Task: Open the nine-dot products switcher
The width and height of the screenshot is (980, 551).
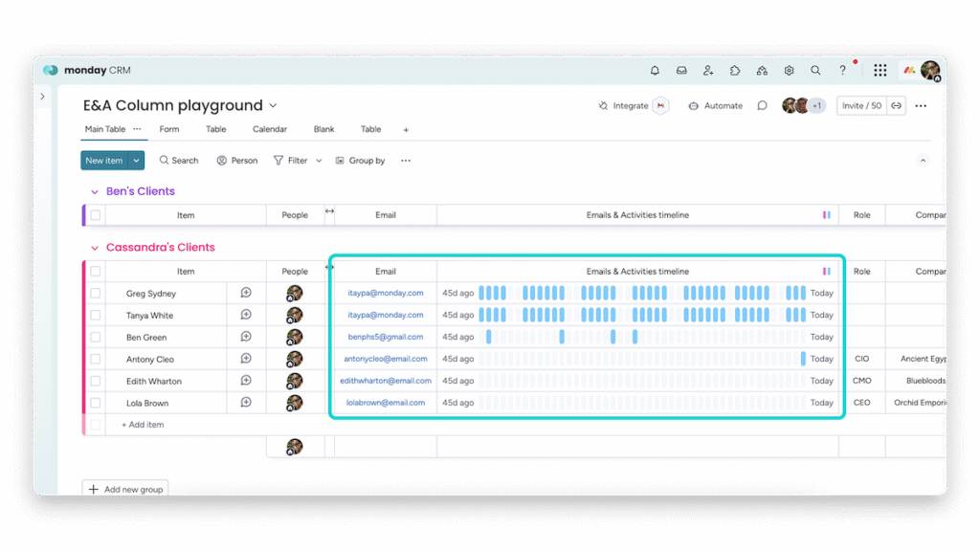Action: click(880, 71)
